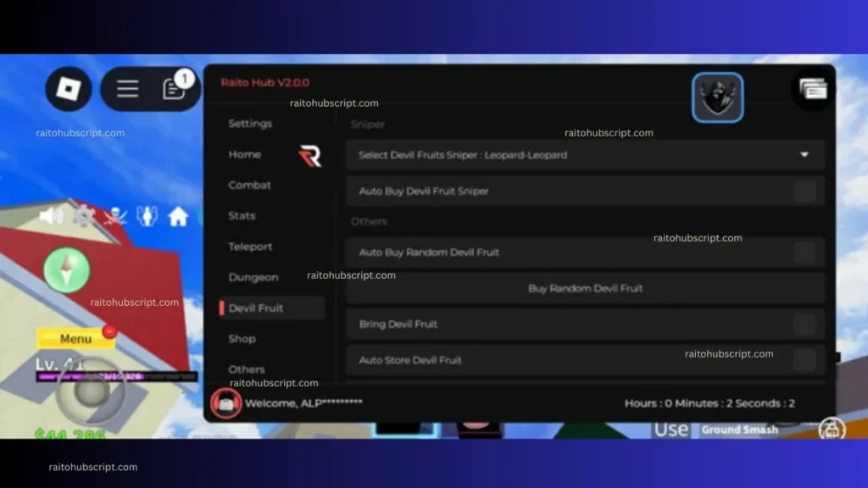Open the Dungeon tab
Screen dimensions: 868x488
coord(253,277)
